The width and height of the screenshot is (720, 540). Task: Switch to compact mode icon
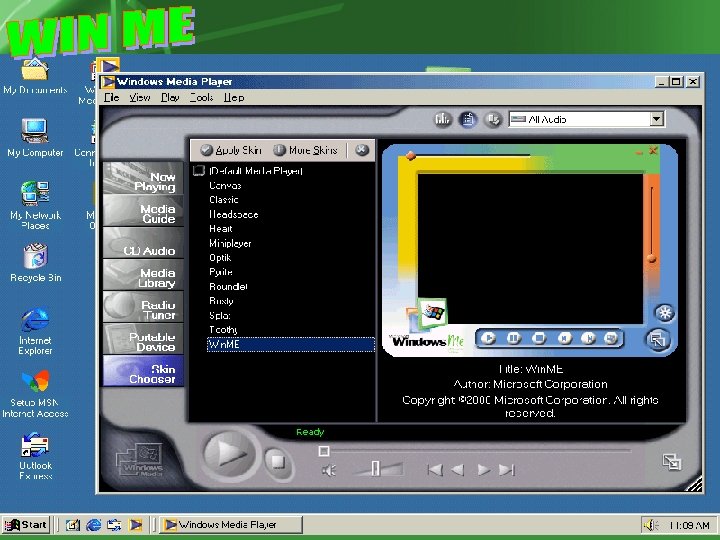(x=672, y=461)
